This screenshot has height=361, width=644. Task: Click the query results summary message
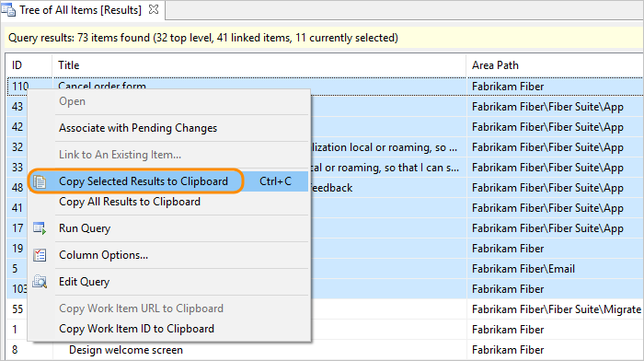coord(203,38)
